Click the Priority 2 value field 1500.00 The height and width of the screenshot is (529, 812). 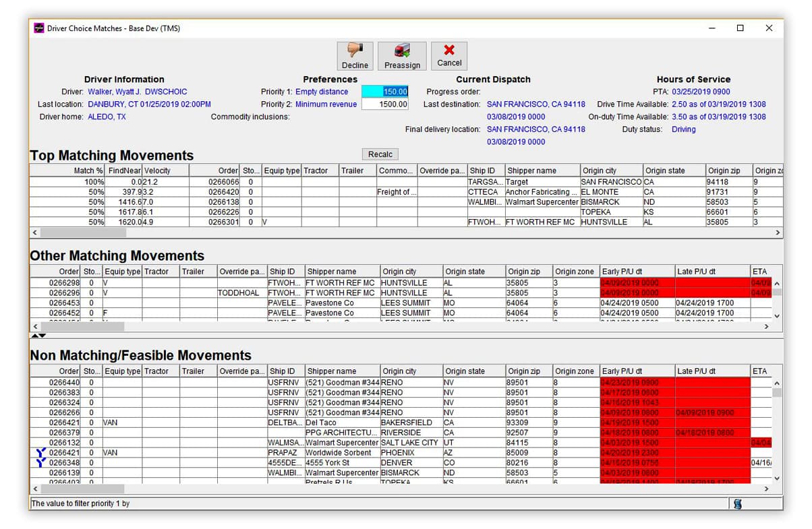385,104
